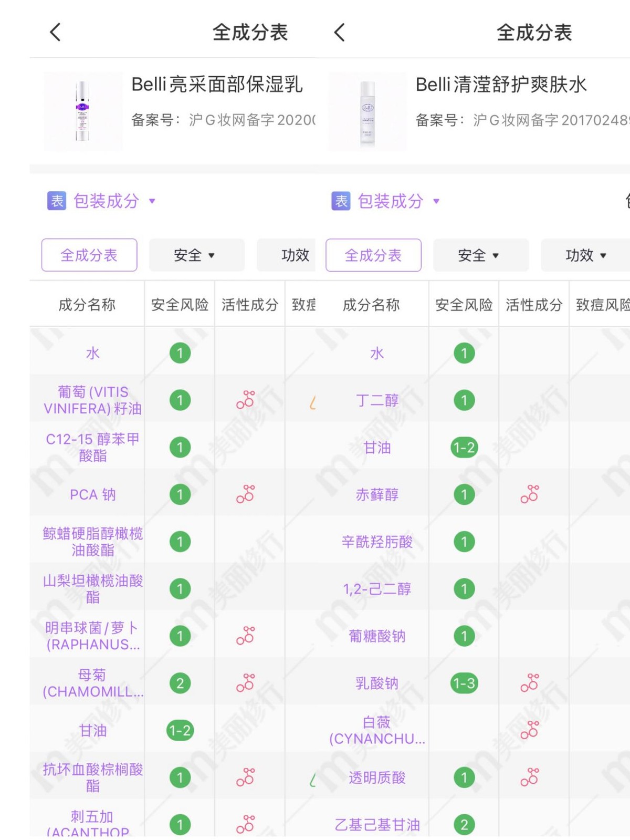Open ingredient 抗坏血酸棕榈酸酯
Viewport: 630px width, 840px height.
pyautogui.click(x=93, y=777)
